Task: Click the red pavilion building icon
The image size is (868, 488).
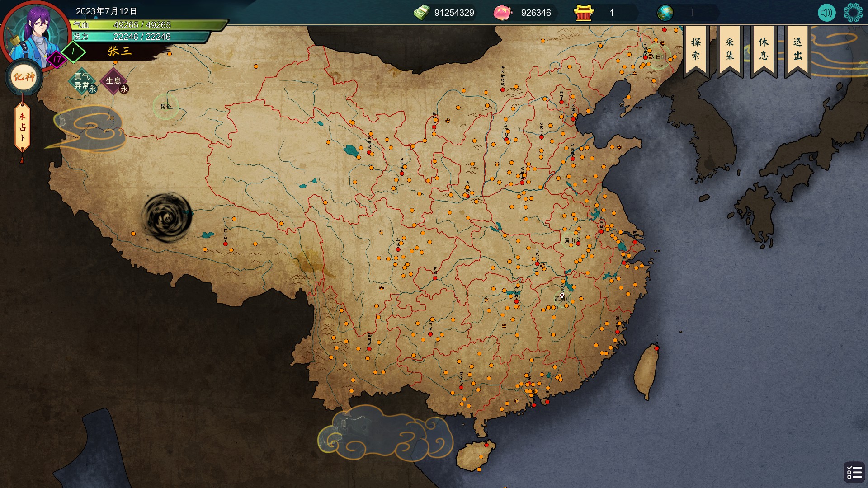Action: (x=583, y=13)
